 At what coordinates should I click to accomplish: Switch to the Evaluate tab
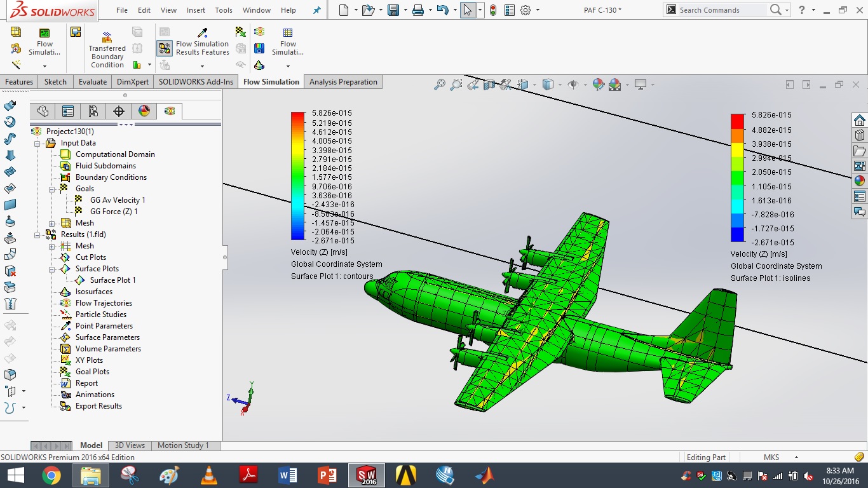pos(93,82)
